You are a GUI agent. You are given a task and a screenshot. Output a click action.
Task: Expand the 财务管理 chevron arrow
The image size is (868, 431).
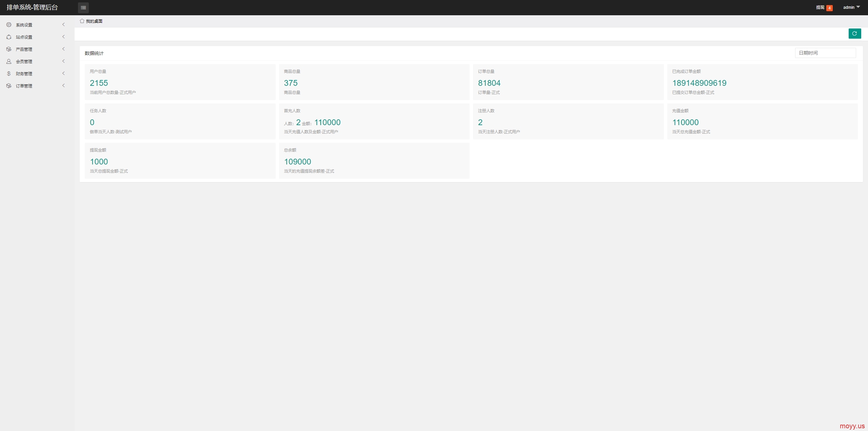63,73
